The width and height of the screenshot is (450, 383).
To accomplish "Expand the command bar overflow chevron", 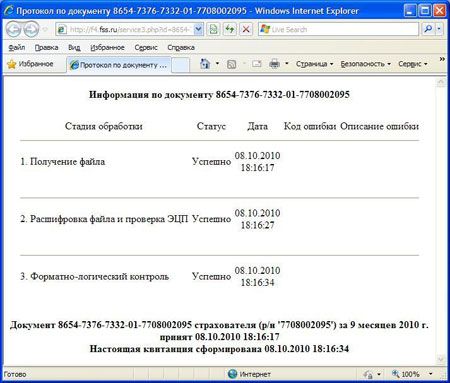I will point(442,59).
